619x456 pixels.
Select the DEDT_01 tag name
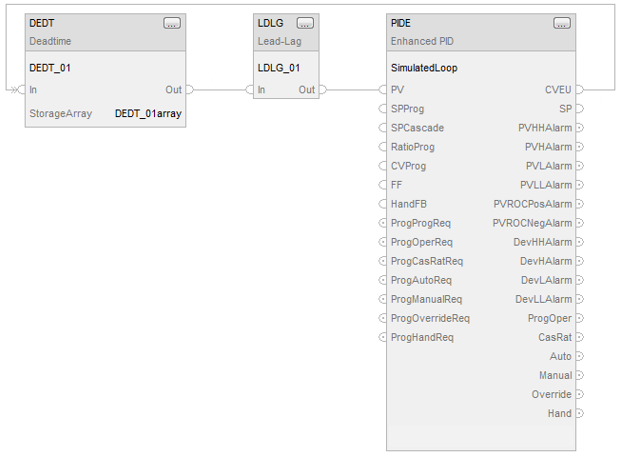50,68
